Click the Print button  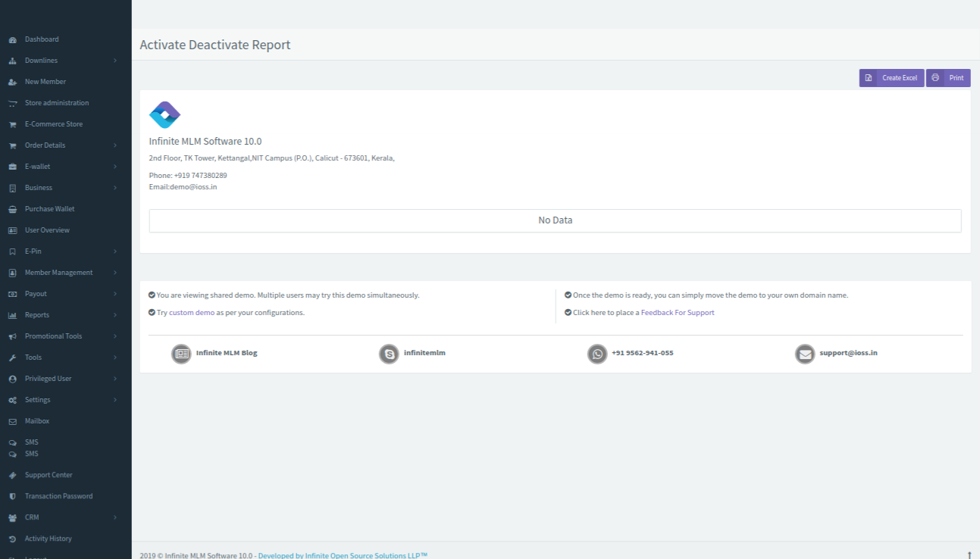(x=948, y=78)
